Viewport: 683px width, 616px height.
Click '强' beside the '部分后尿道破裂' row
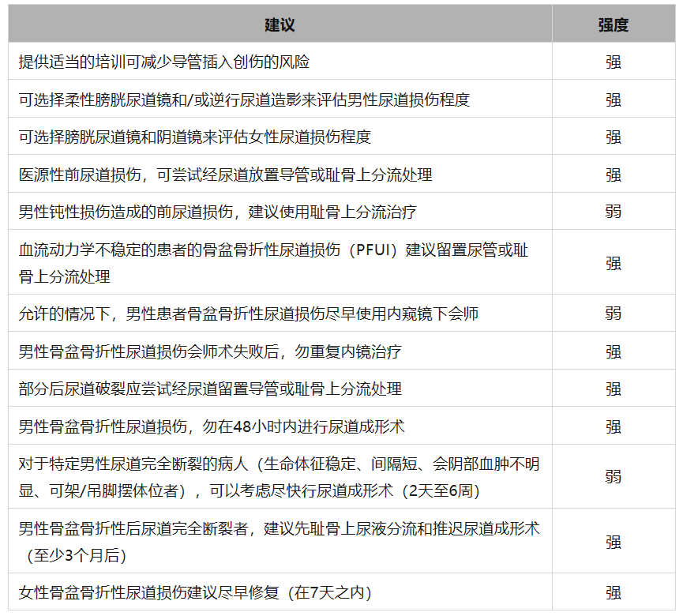pos(614,389)
